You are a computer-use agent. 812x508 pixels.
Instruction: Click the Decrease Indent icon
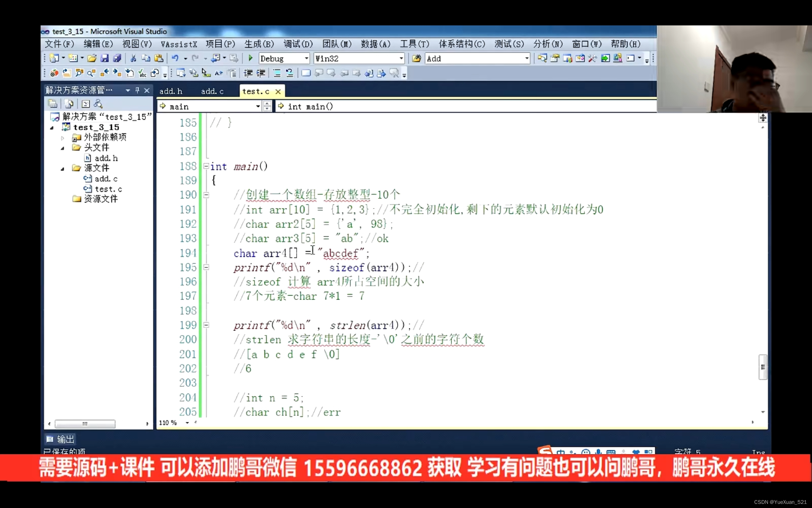[248, 73]
